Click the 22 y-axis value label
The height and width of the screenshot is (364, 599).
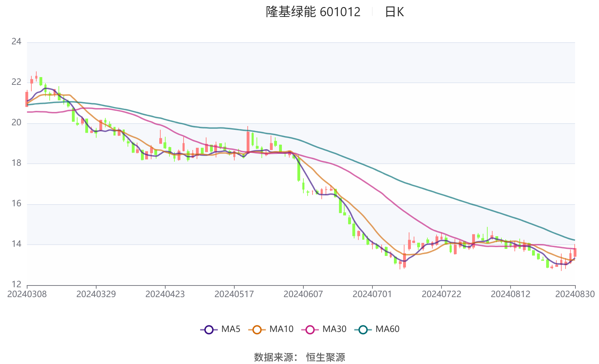point(16,82)
